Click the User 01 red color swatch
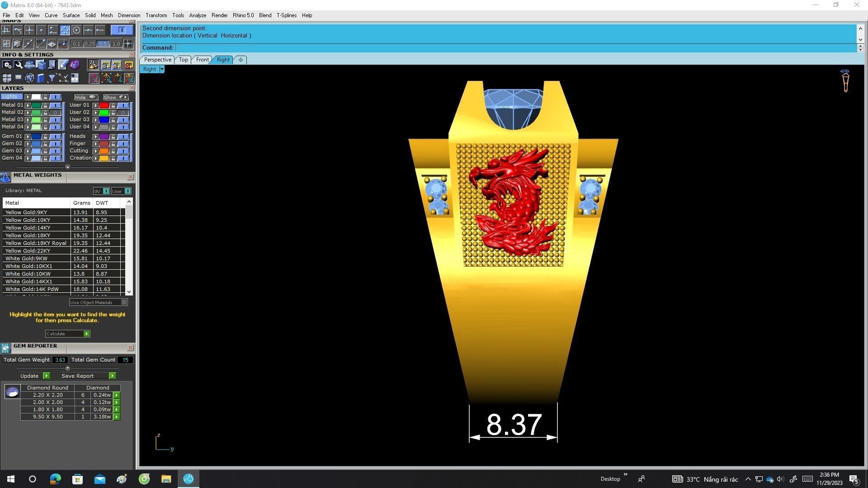The width and height of the screenshot is (868, 488). [x=104, y=105]
